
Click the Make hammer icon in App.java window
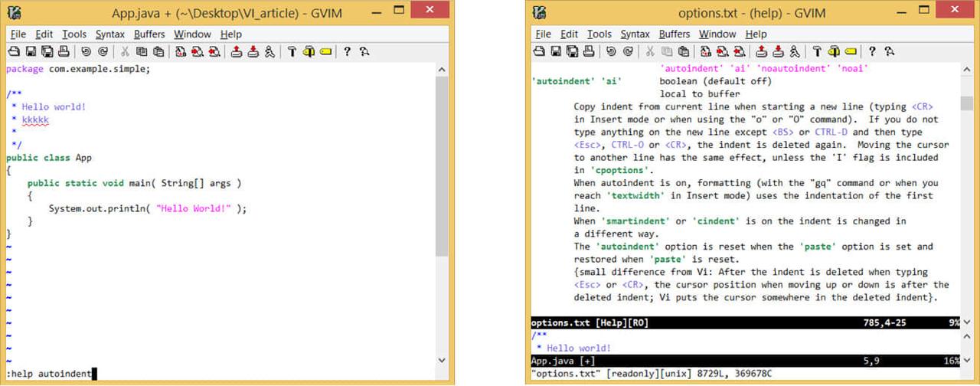point(292,51)
